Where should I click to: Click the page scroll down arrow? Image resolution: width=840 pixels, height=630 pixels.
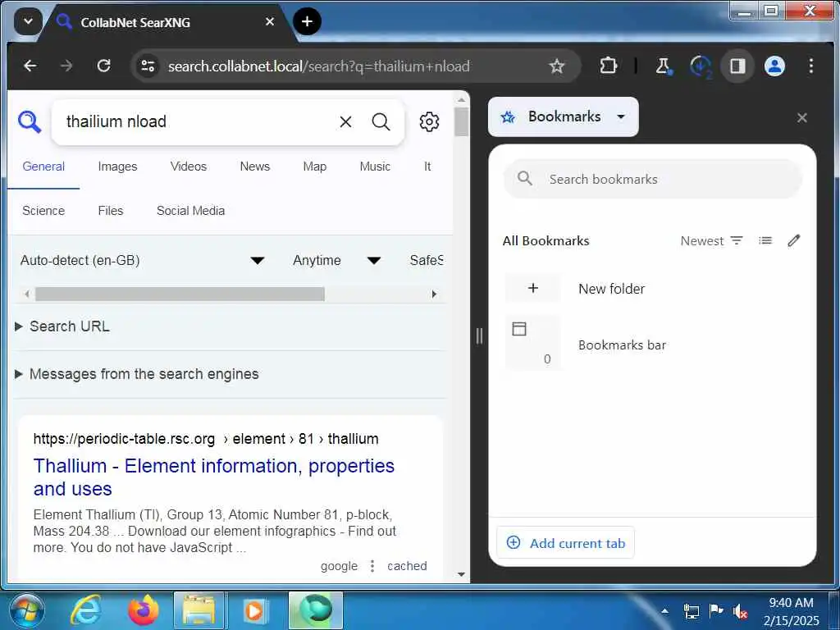[461, 574]
